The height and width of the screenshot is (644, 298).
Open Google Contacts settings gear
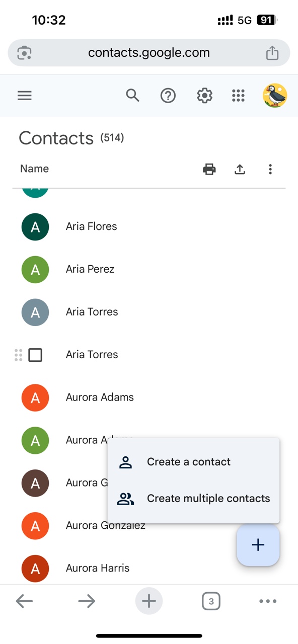point(204,95)
